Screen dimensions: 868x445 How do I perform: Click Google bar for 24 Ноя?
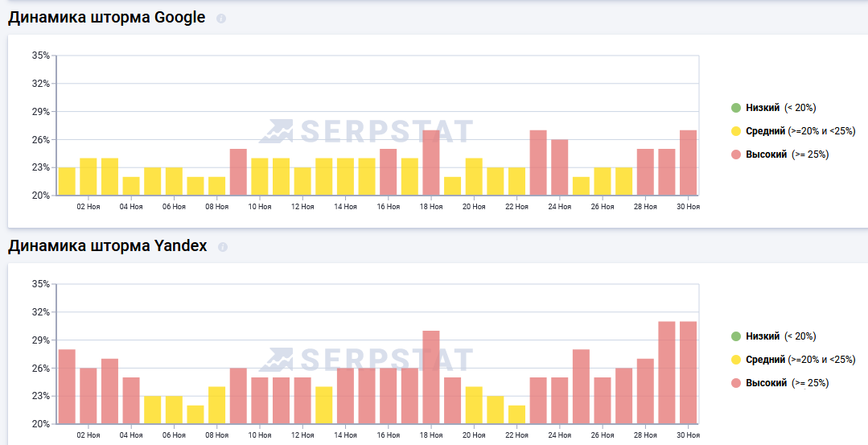click(560, 167)
